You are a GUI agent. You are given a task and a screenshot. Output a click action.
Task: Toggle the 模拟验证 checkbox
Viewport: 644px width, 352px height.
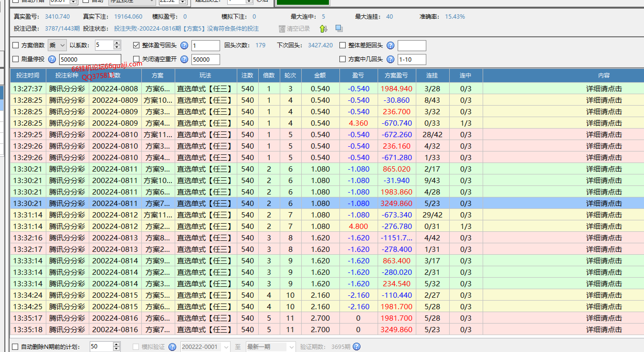point(136,347)
